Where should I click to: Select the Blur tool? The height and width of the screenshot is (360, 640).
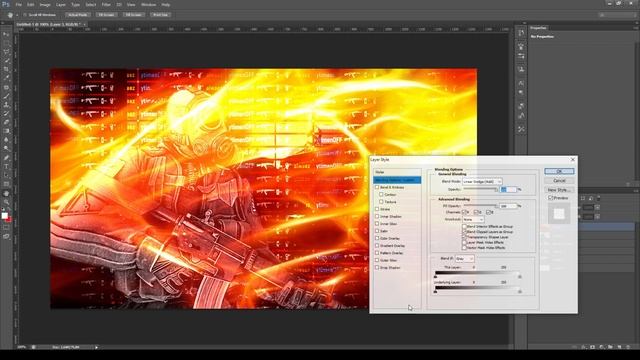(x=6, y=140)
